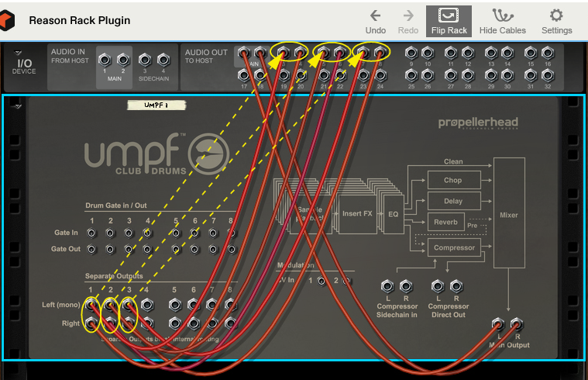Click Audio Out jack 19
588x380 pixels.
(284, 75)
